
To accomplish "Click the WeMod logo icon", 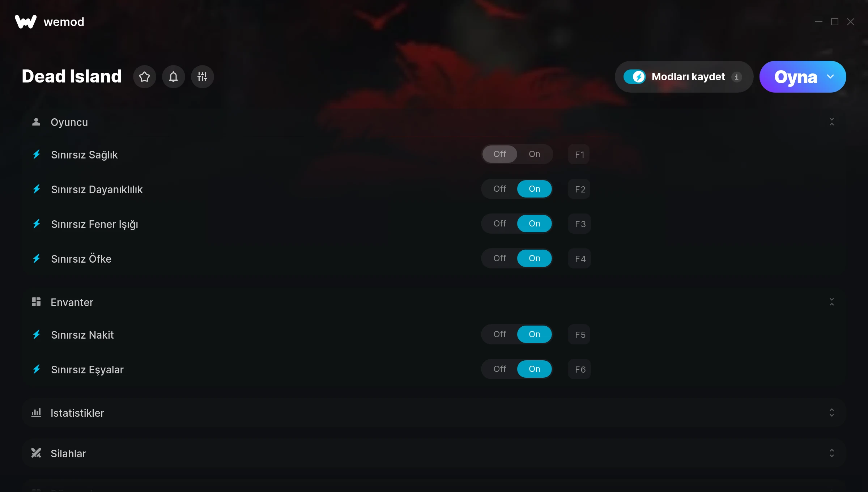I will click(x=26, y=22).
